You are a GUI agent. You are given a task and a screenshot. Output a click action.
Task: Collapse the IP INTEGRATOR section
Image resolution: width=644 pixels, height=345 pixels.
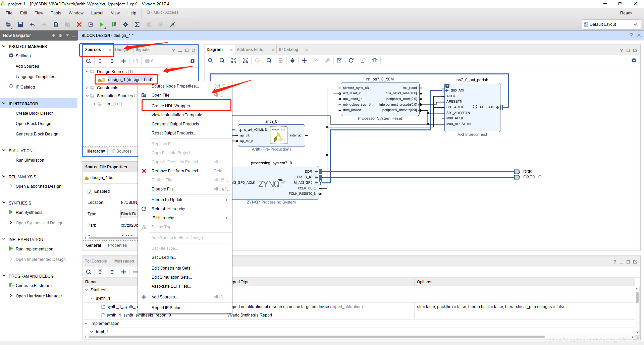click(x=4, y=104)
